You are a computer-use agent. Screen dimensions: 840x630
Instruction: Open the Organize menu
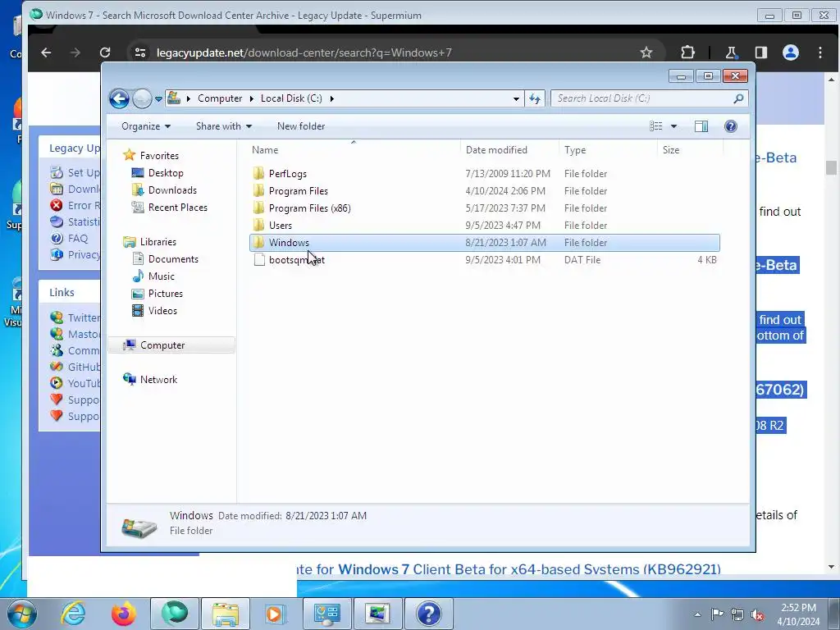(x=146, y=126)
